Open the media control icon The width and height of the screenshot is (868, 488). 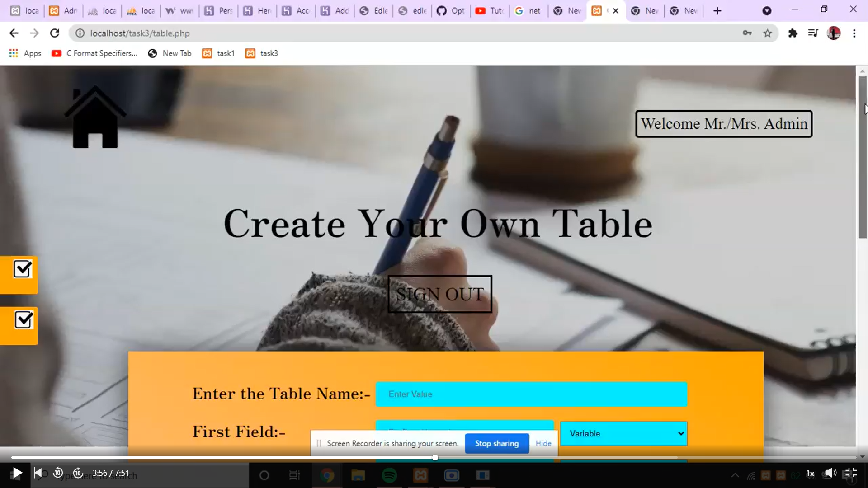click(x=813, y=33)
